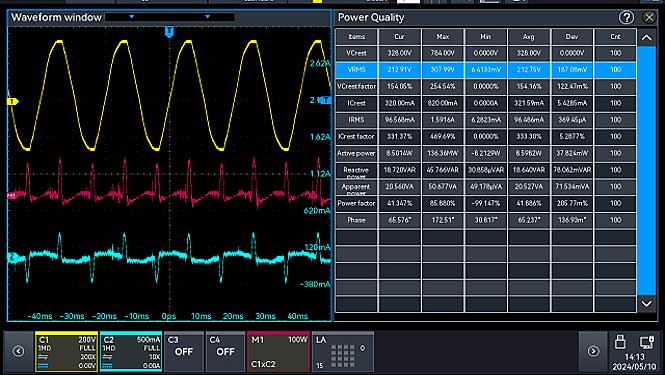Click the network connection status icon

[x=646, y=342]
